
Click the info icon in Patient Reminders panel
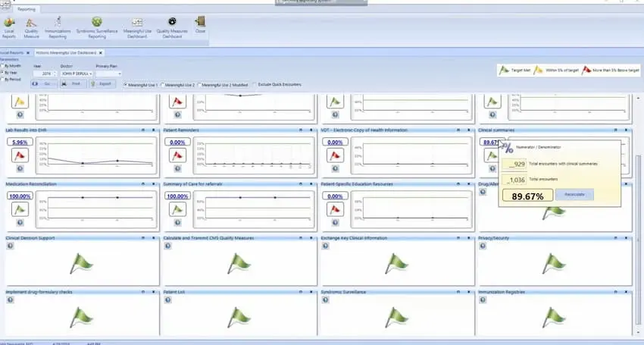click(177, 168)
